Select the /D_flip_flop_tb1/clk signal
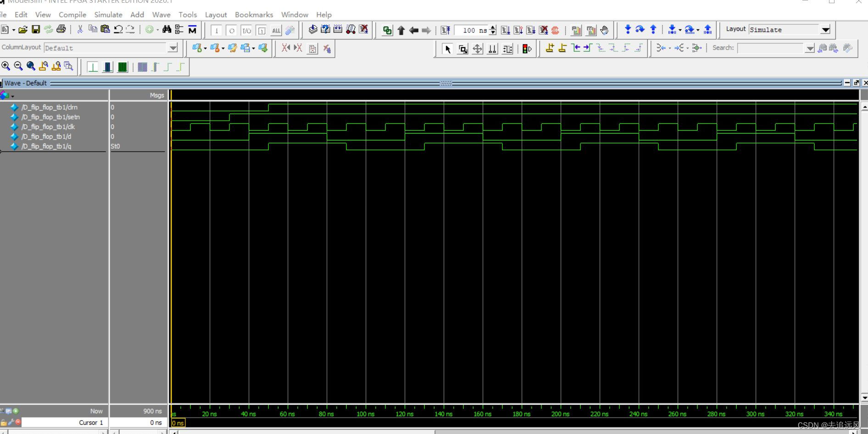The height and width of the screenshot is (434, 868). click(48, 127)
